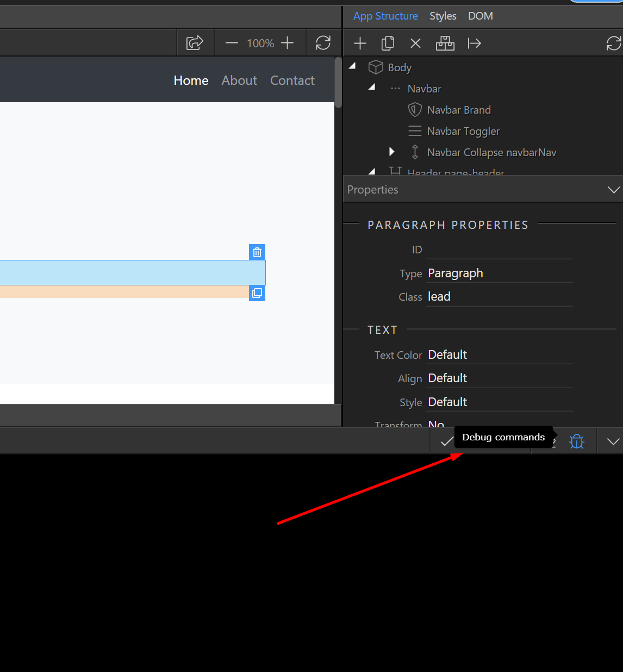Viewport: 623px width, 672px height.
Task: Delete element with X icon
Action: pos(416,43)
